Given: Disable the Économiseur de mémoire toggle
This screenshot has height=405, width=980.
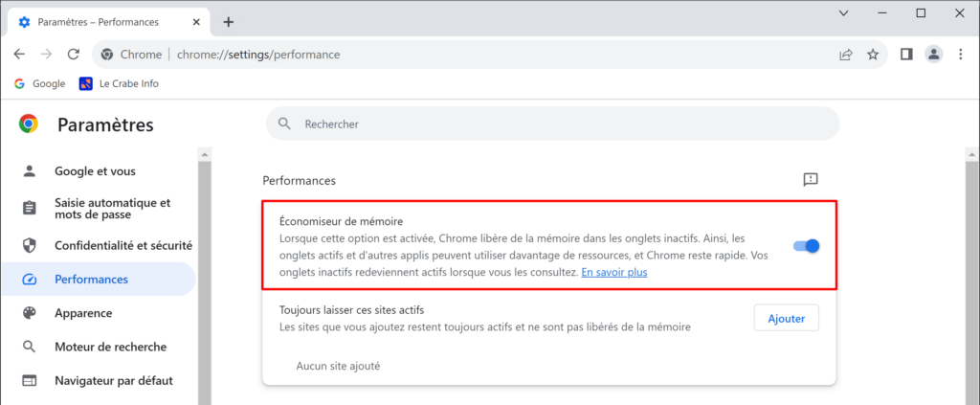Looking at the screenshot, I should click(x=806, y=246).
